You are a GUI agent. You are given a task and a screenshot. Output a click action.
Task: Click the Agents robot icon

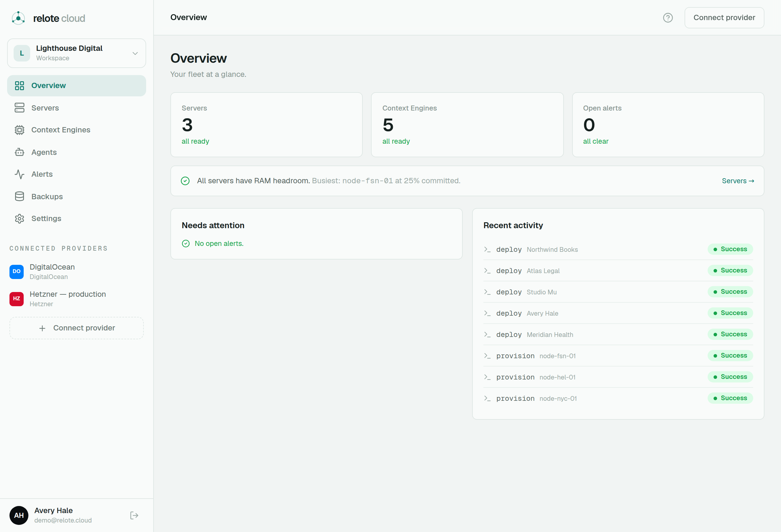[x=20, y=152]
